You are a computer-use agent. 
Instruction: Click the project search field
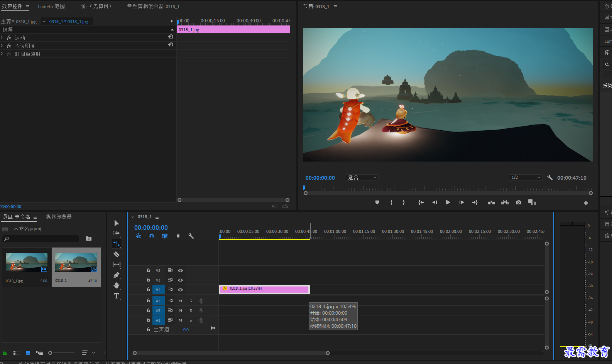[x=41, y=239]
